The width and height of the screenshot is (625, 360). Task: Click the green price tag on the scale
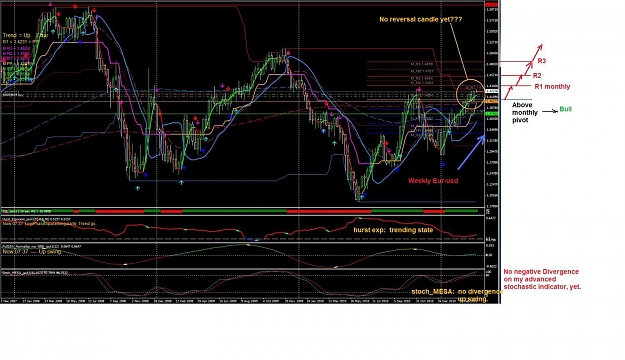492,114
